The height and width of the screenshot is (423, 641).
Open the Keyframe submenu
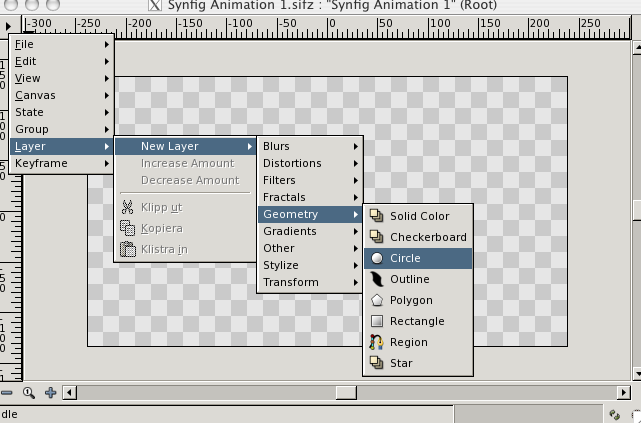click(61, 163)
